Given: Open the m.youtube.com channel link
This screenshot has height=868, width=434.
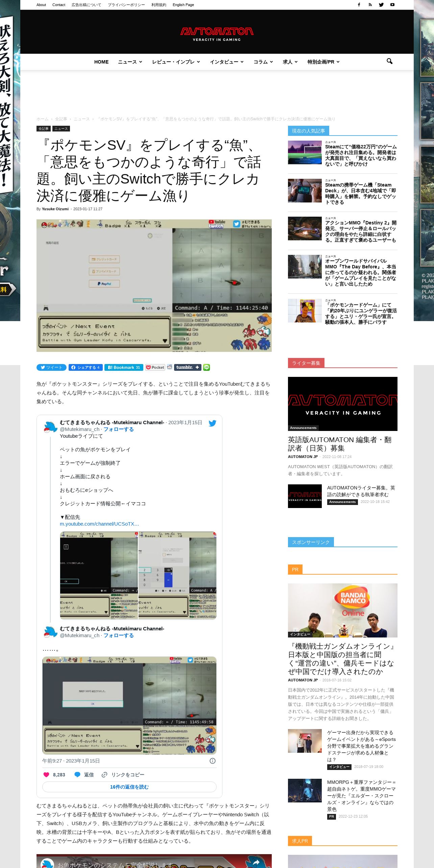Looking at the screenshot, I should pos(99,524).
